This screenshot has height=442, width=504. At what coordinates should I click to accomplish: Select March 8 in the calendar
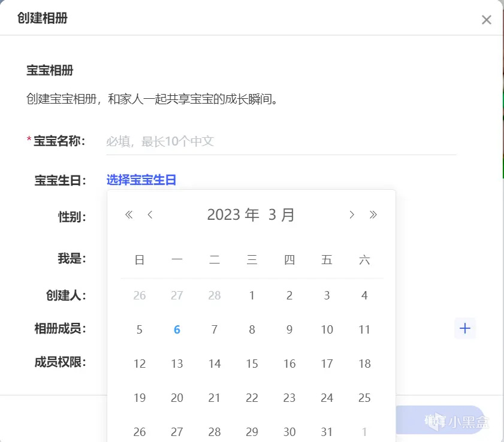(x=252, y=329)
